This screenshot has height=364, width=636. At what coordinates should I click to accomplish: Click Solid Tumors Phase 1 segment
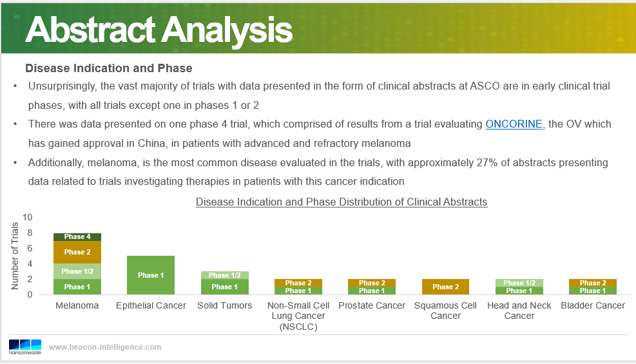225,287
